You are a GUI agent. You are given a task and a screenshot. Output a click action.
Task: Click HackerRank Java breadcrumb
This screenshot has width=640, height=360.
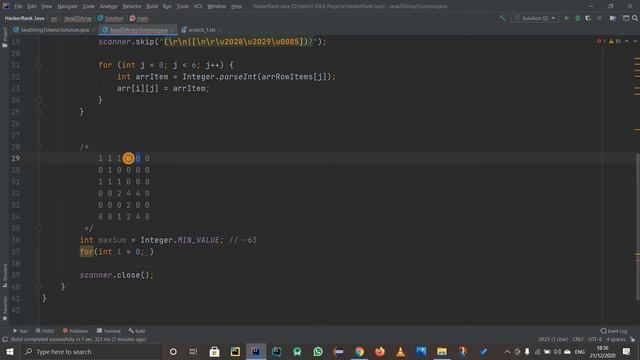[x=24, y=18]
